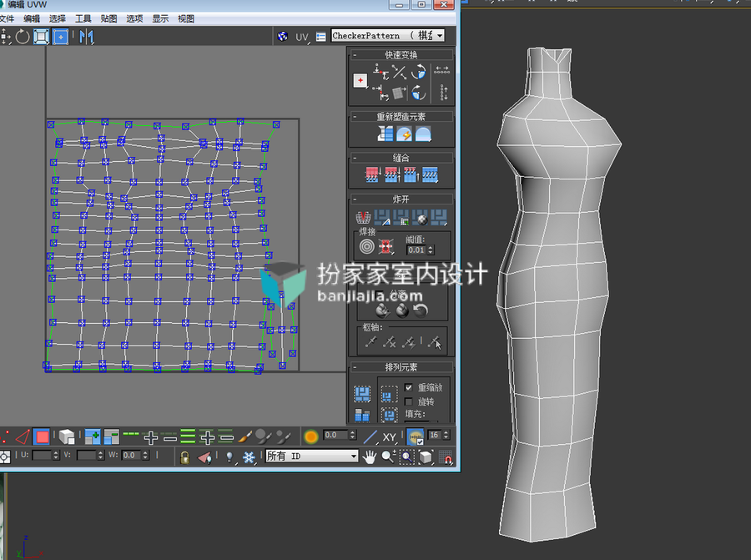The width and height of the screenshot is (751, 560).
Task: Click the linear align diagonal icon
Action: (399, 73)
